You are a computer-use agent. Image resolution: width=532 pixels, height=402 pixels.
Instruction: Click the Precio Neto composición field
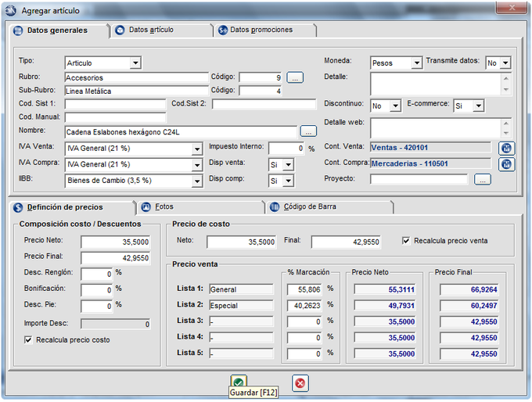tap(116, 242)
